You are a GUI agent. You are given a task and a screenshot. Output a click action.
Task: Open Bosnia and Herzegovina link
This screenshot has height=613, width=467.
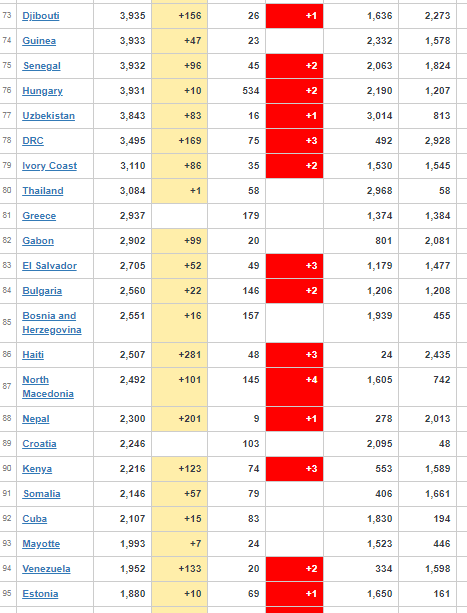pos(52,323)
